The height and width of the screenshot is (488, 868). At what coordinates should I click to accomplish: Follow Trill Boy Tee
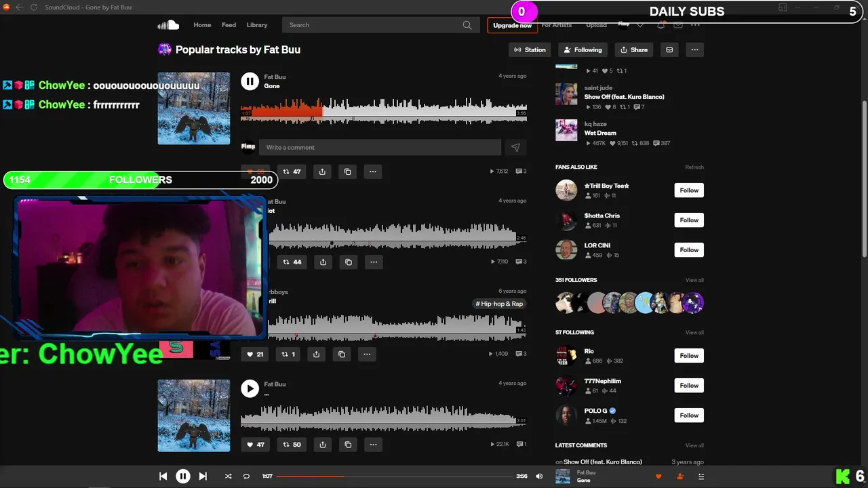coord(689,190)
